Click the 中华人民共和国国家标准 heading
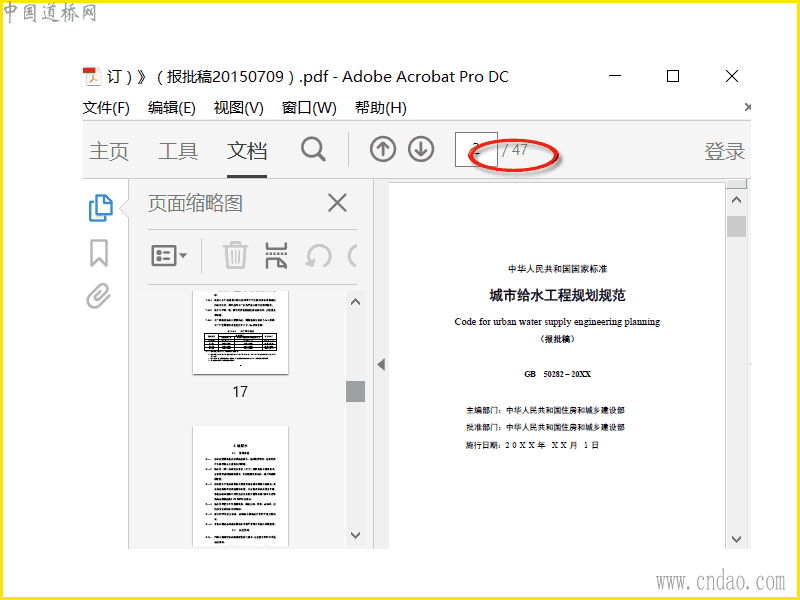 tap(557, 268)
